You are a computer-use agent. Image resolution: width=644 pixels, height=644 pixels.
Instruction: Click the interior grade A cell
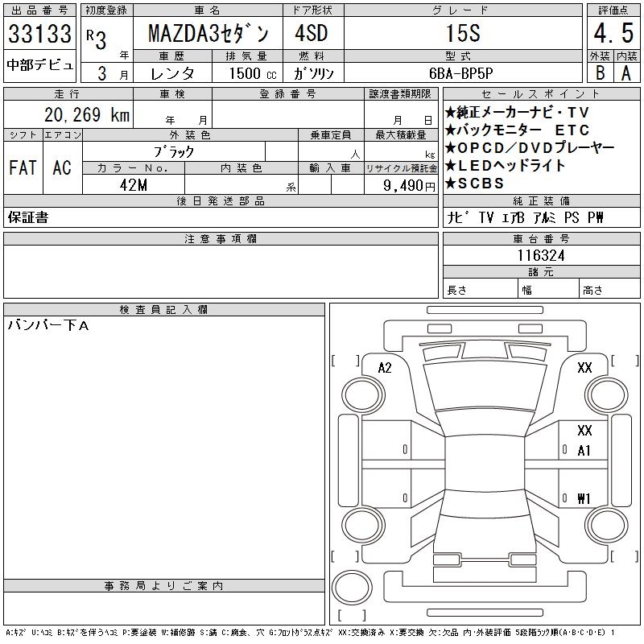[626, 72]
